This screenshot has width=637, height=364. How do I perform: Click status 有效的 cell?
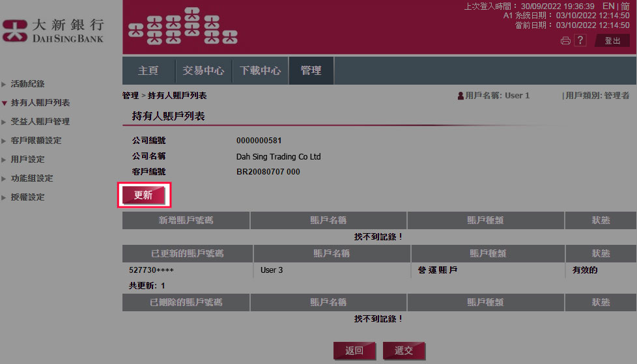[585, 270]
